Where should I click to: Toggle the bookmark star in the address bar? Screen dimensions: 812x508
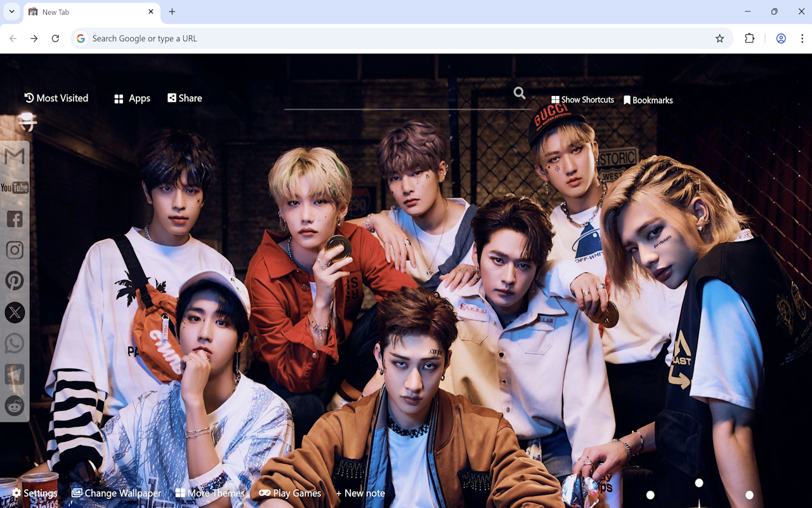coord(719,38)
